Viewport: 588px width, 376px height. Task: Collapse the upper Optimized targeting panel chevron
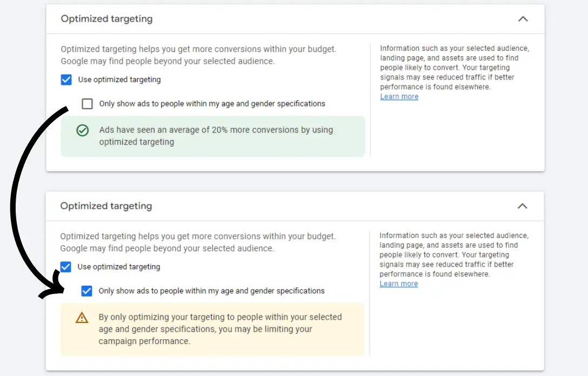pos(523,19)
